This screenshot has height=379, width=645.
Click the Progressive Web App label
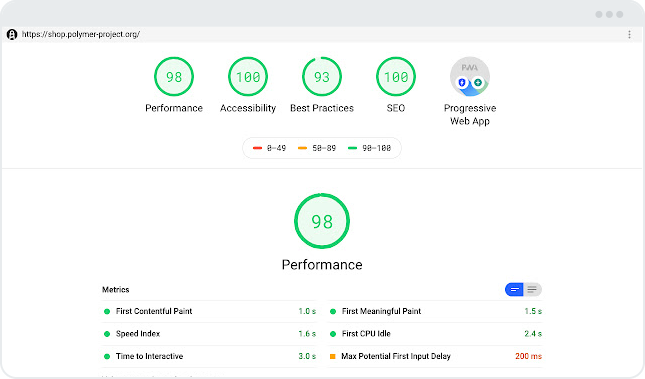pos(470,114)
